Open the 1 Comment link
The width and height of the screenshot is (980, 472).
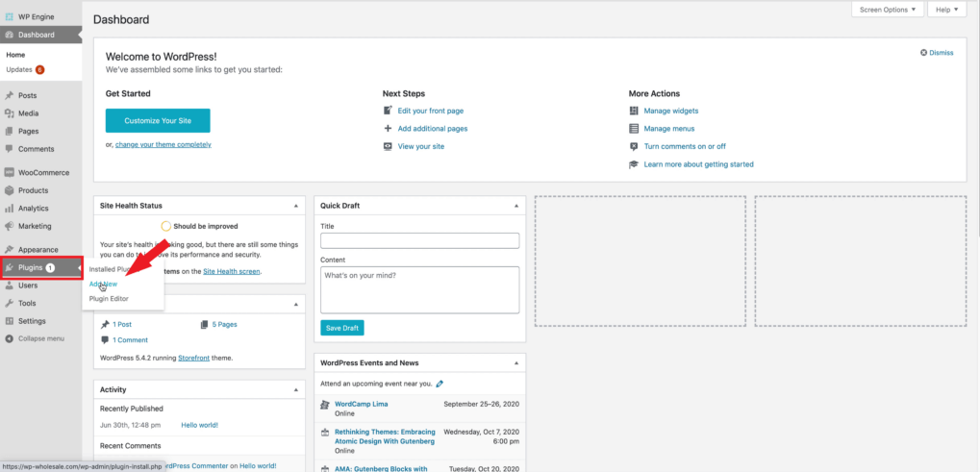130,340
